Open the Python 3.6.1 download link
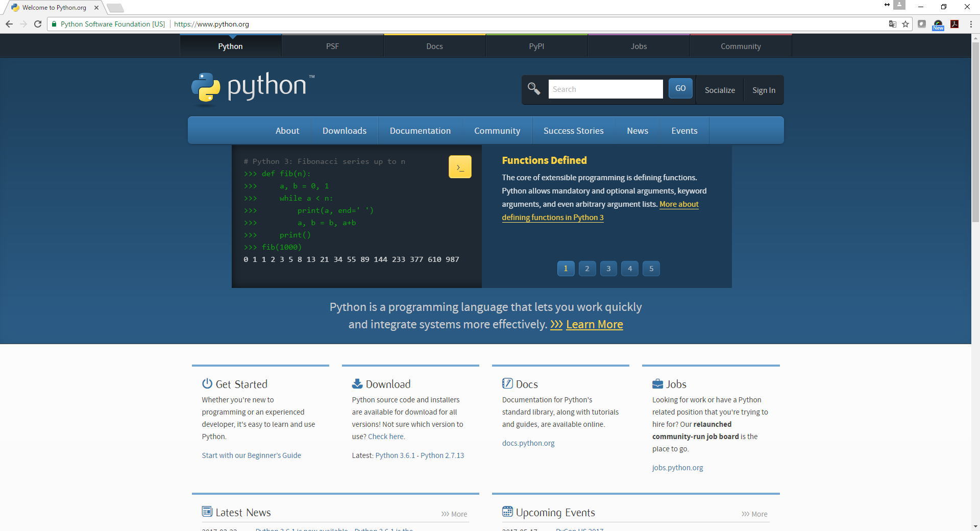980x531 pixels. pyautogui.click(x=395, y=455)
